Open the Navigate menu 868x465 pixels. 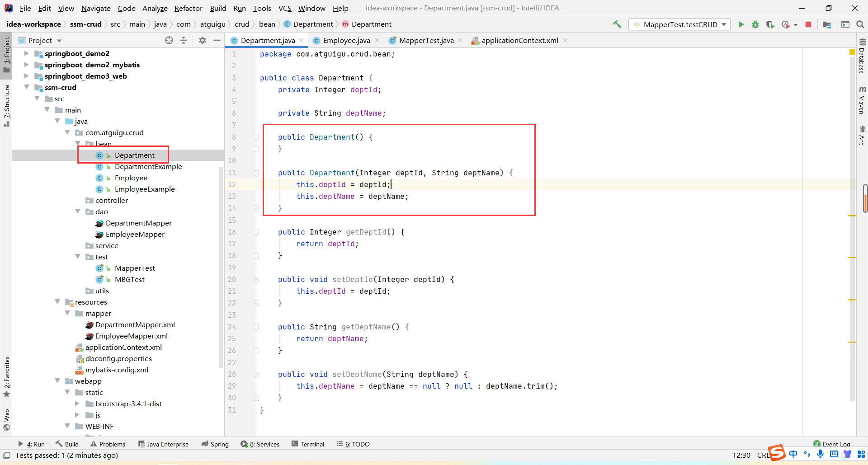(96, 8)
